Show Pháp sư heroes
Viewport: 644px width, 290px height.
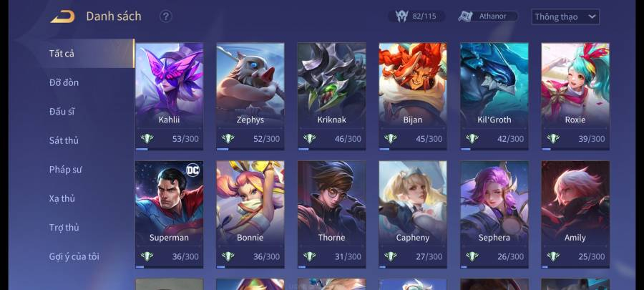(x=66, y=170)
